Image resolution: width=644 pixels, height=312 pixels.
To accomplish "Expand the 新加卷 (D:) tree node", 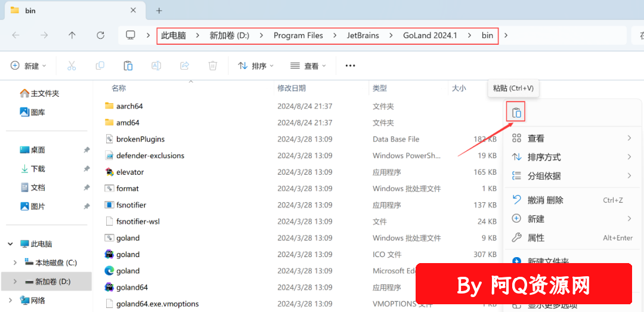I will click(x=15, y=282).
